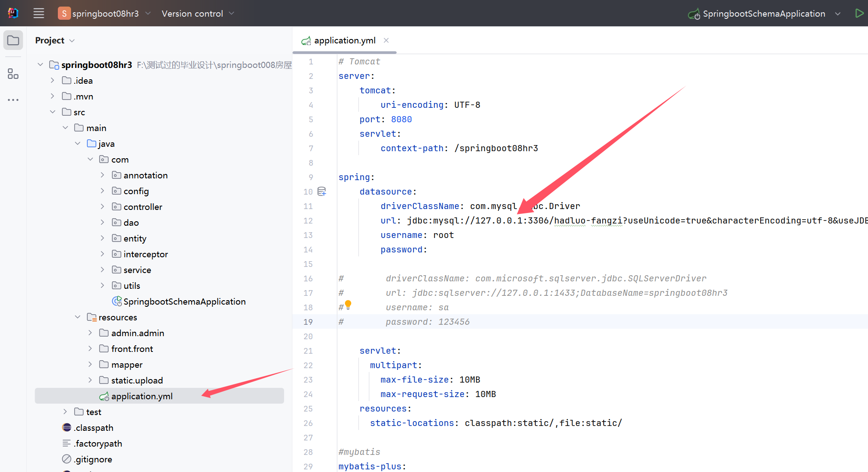Click the lightbulb intention icon near line 18
This screenshot has width=868, height=472.
point(348,304)
